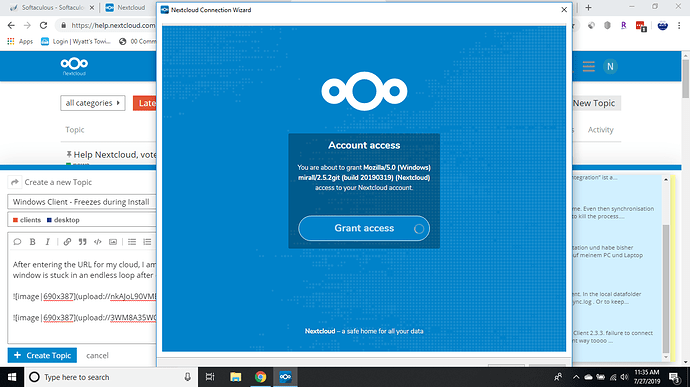Screen dimensions: 690x387
Task: Click the Create Topic button
Action: (x=42, y=355)
